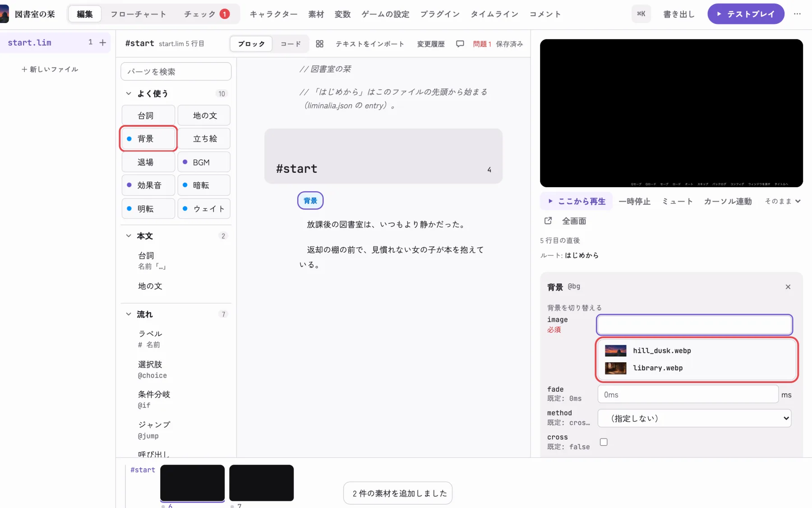
Task: Switch editor to コード mode
Action: [x=291, y=44]
